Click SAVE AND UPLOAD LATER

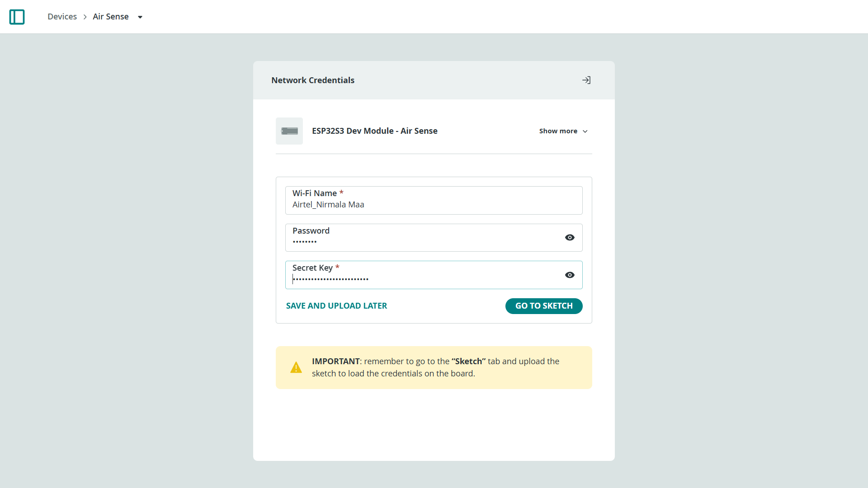coord(336,306)
